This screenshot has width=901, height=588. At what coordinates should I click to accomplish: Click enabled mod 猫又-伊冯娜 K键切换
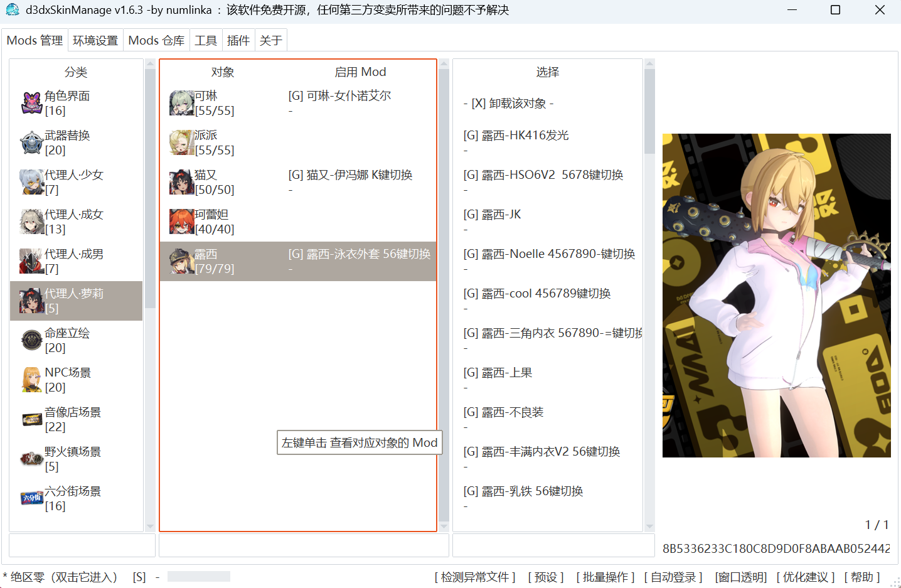(350, 174)
